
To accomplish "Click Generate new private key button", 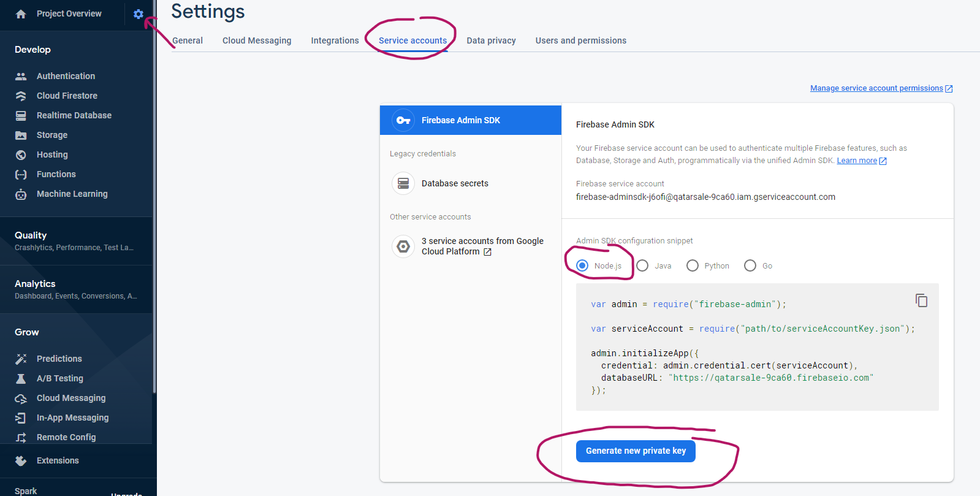I will click(636, 451).
